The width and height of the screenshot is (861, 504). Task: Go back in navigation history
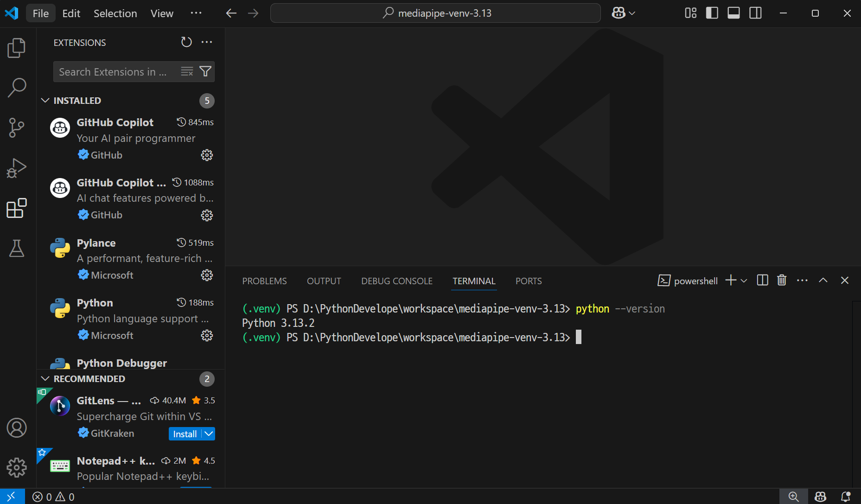tap(231, 13)
